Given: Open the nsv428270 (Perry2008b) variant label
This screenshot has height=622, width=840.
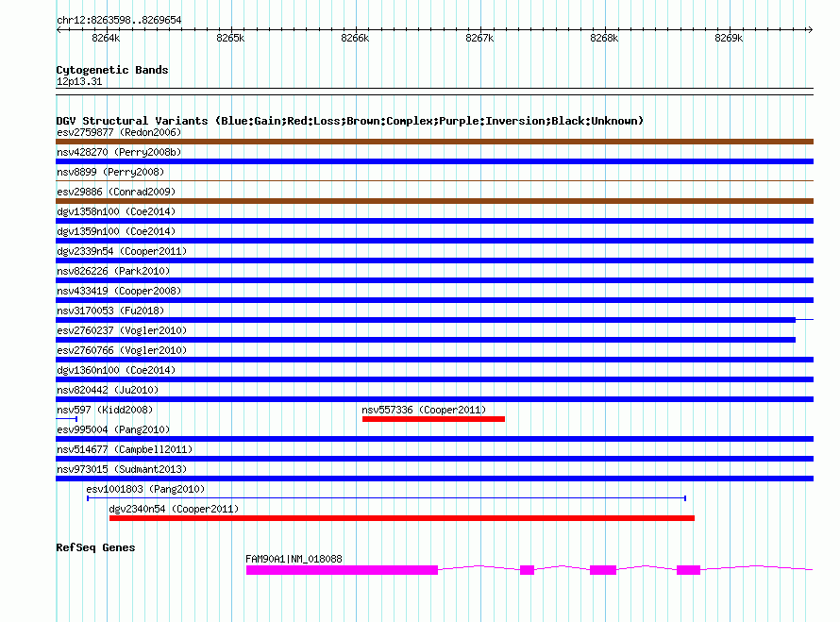Looking at the screenshot, I should 119,152.
